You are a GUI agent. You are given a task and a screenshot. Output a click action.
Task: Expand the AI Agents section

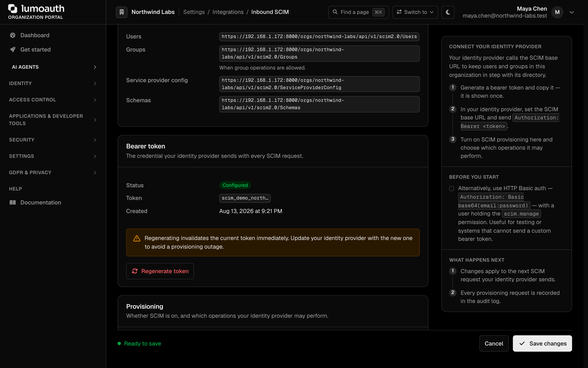53,67
